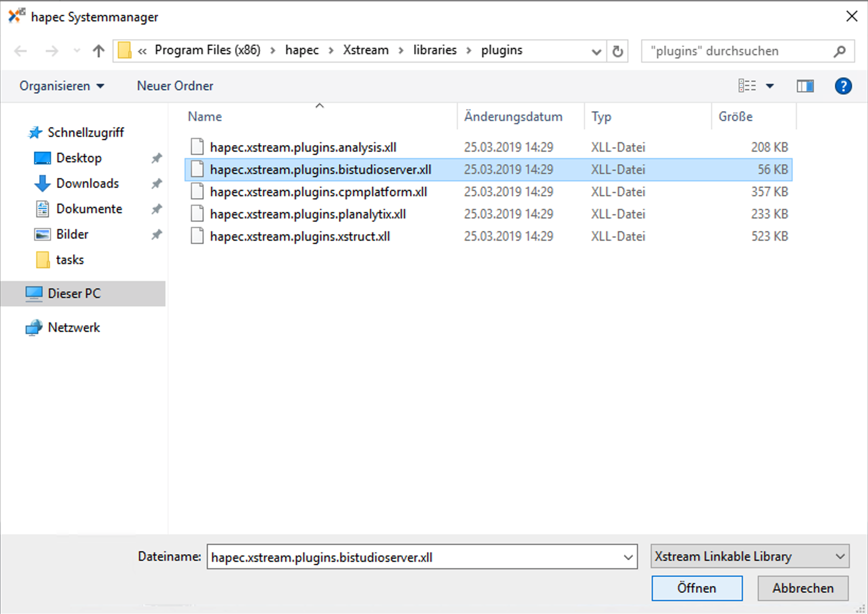Open the Organisieren menu
Viewport: 868px width, 614px height.
pyautogui.click(x=61, y=86)
